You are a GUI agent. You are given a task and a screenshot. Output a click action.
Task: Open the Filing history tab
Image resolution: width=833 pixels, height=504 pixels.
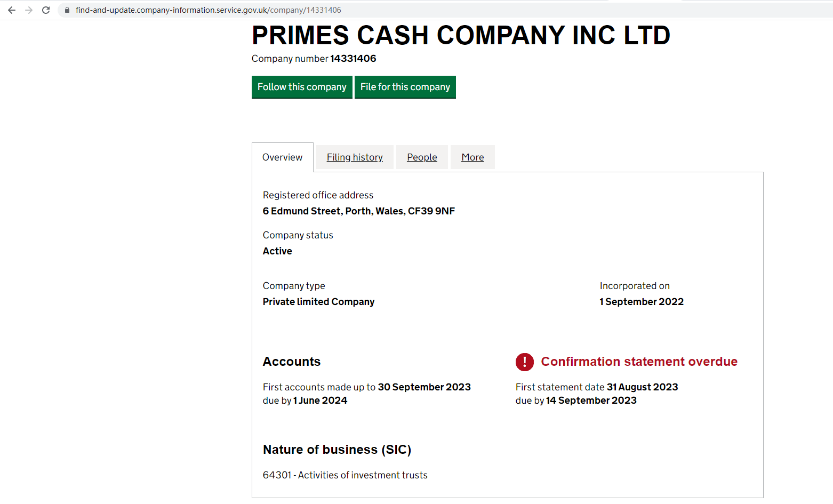[355, 157]
